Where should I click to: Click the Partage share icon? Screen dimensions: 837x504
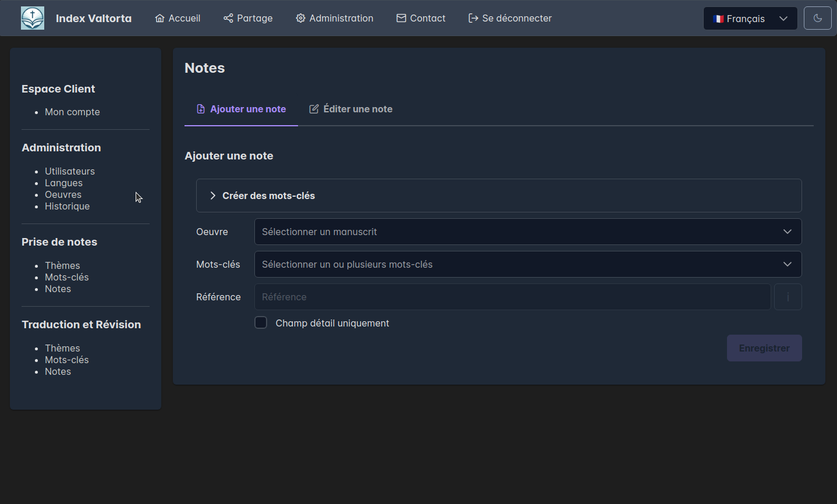click(x=228, y=19)
